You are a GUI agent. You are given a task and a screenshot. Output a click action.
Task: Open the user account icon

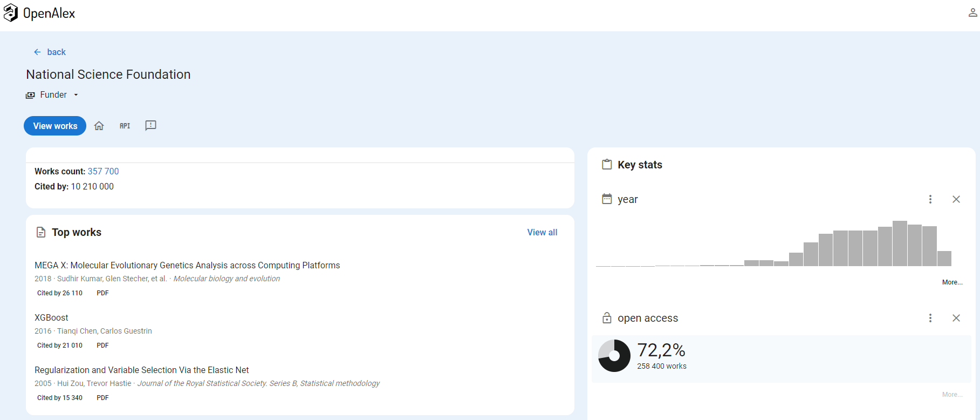(x=972, y=12)
